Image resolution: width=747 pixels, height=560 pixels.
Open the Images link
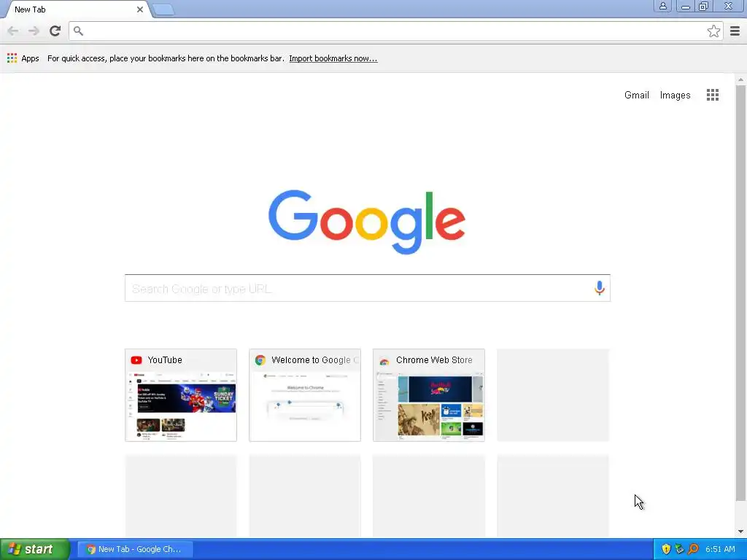pyautogui.click(x=675, y=96)
